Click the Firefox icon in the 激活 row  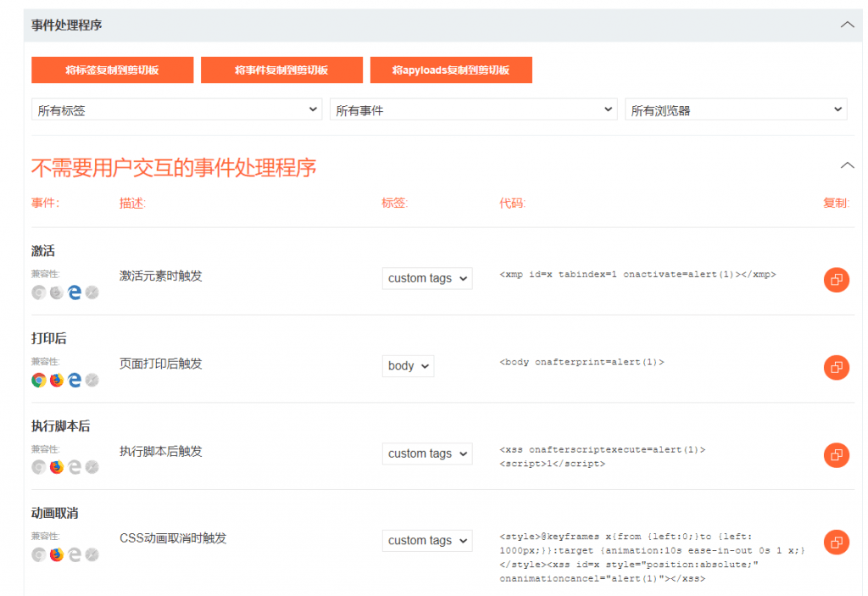point(57,292)
